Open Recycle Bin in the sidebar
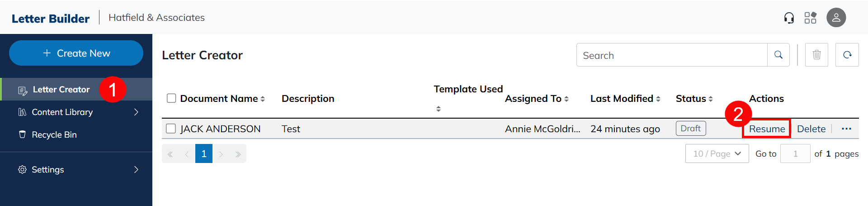868x206 pixels. click(54, 134)
